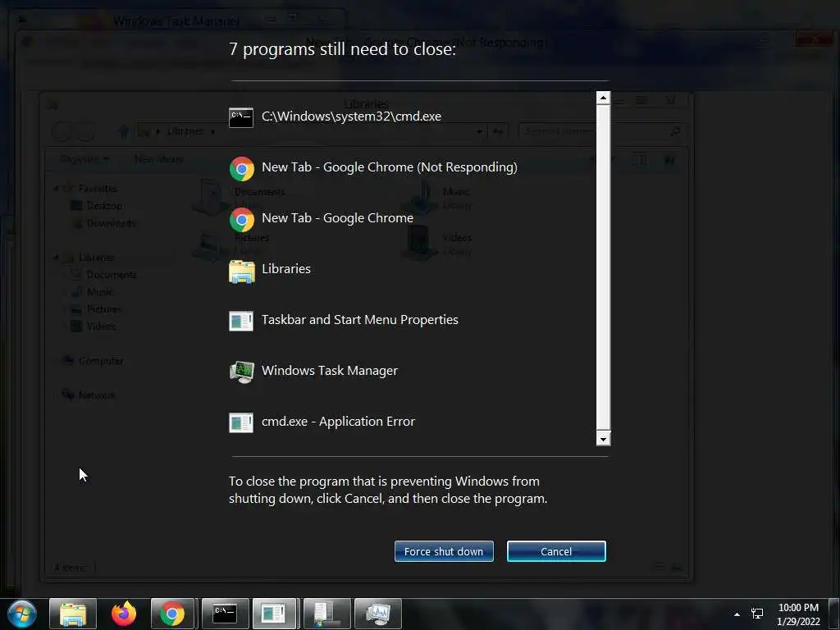Click the network icon in the system tray
This screenshot has width=840, height=630.
click(757, 614)
